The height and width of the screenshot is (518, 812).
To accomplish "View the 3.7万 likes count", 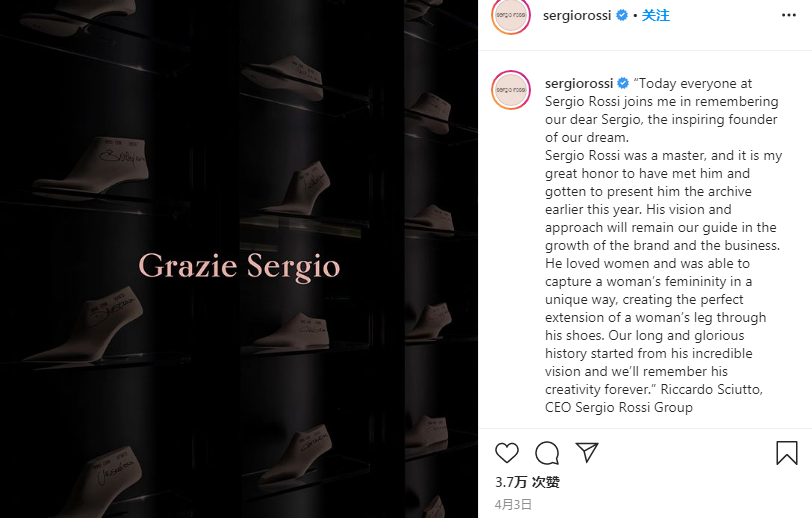I will click(527, 482).
